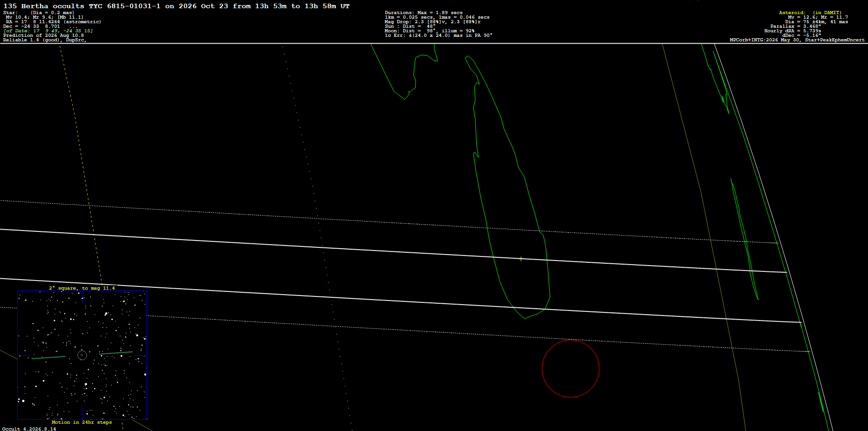
Task: Click the 'Occult 4.2026.8.14' version text
Action: tap(30, 429)
